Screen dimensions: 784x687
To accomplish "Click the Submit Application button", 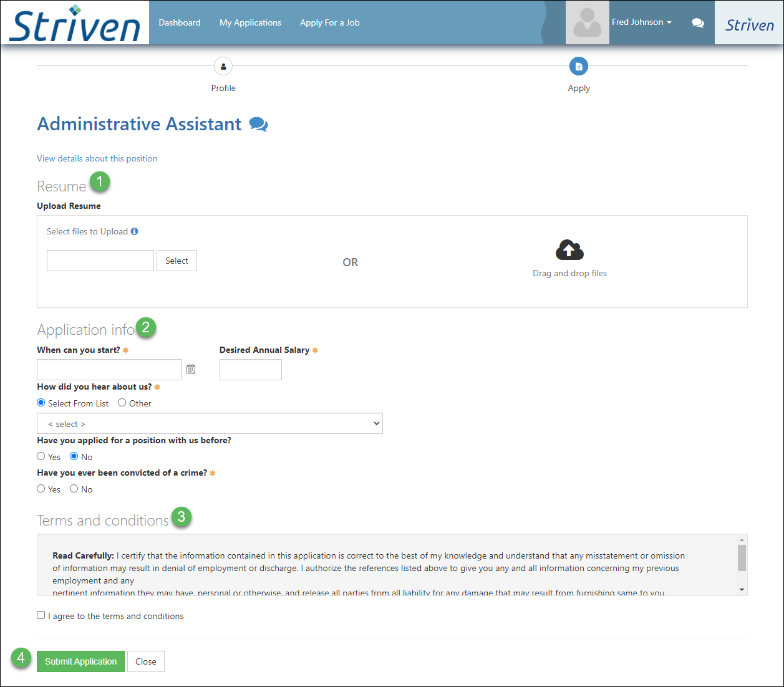I will [81, 661].
